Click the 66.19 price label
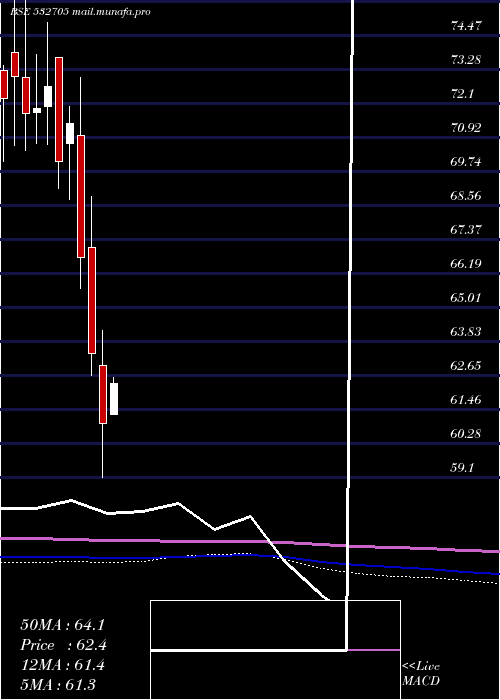Image resolution: width=500 pixels, height=700 pixels. (466, 263)
